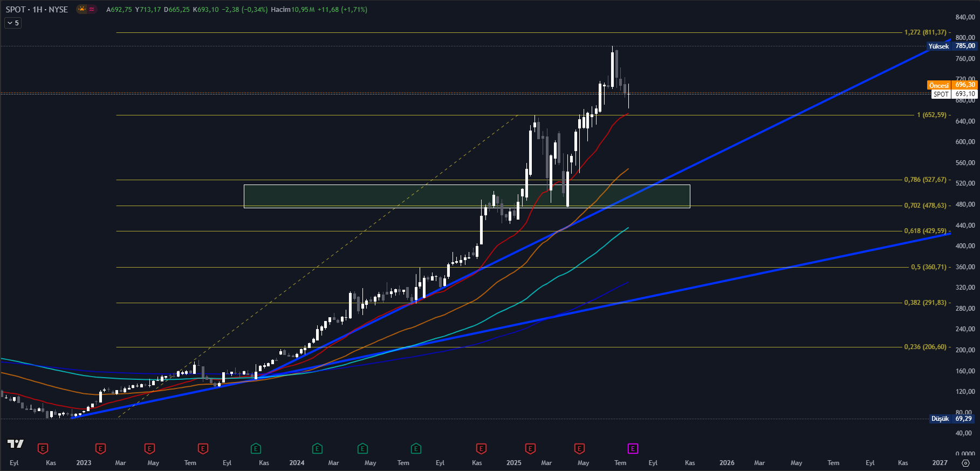Click the purple upcoming earnings marker
Screen dimensions: 980x471
pos(633,448)
